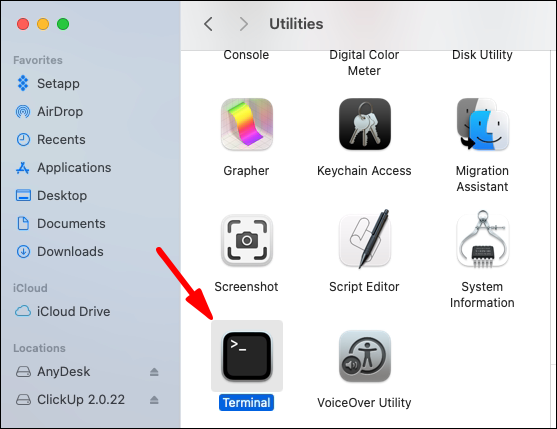Go forward with the right chevron

(244, 24)
